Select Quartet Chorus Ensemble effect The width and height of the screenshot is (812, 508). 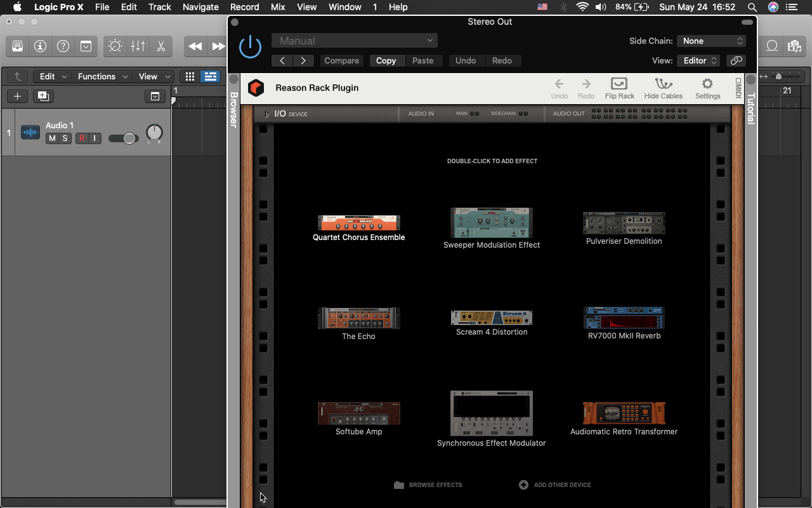pos(359,228)
